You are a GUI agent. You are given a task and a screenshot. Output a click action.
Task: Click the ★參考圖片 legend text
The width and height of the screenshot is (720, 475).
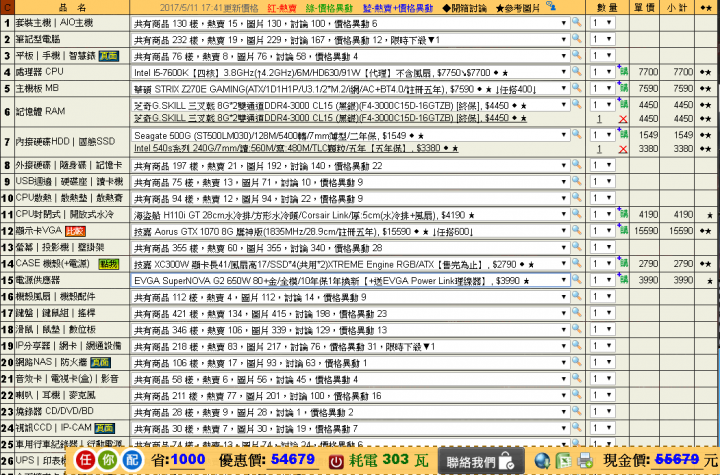518,8
